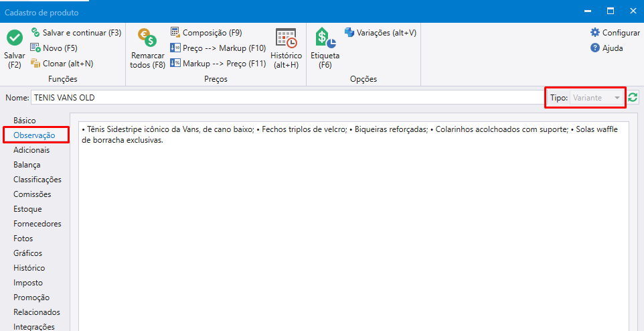
Task: Click the Markup --> Preço percent icon
Action: (x=175, y=64)
